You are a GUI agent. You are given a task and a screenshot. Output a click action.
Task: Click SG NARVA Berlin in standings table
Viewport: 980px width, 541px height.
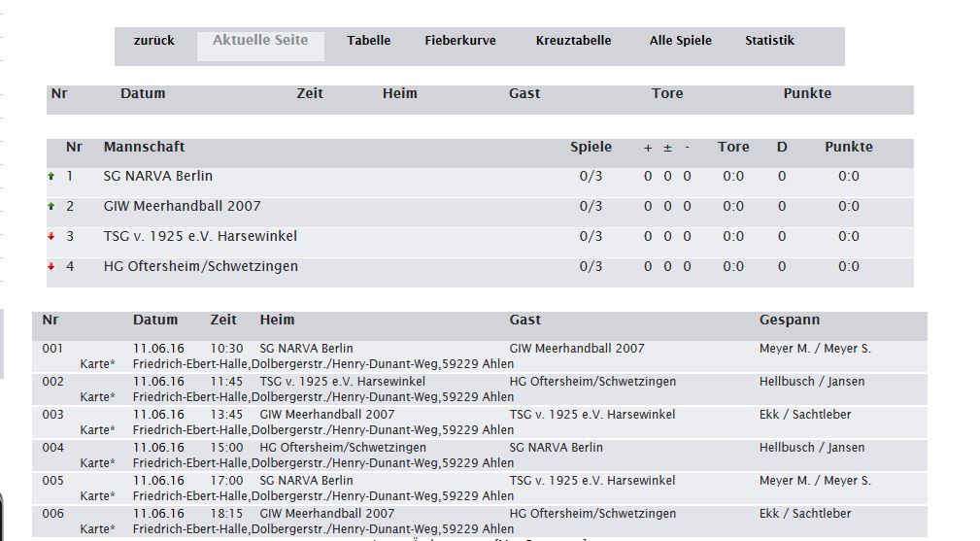pos(157,177)
